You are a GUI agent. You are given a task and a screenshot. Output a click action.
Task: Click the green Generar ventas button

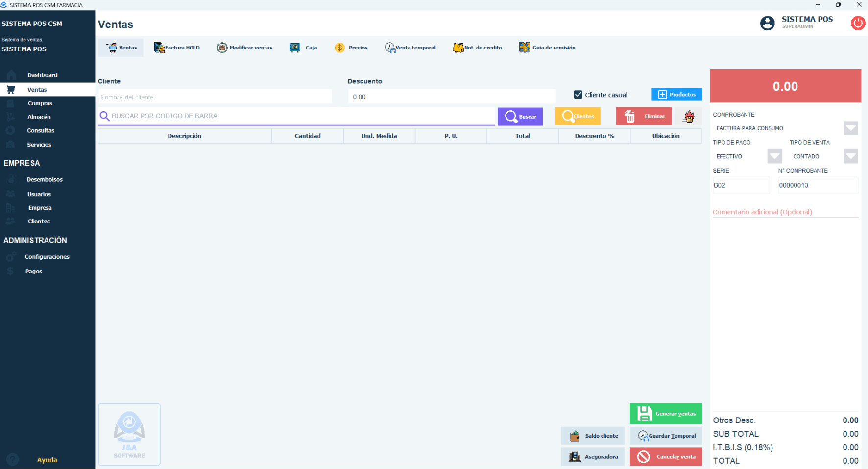pos(666,414)
